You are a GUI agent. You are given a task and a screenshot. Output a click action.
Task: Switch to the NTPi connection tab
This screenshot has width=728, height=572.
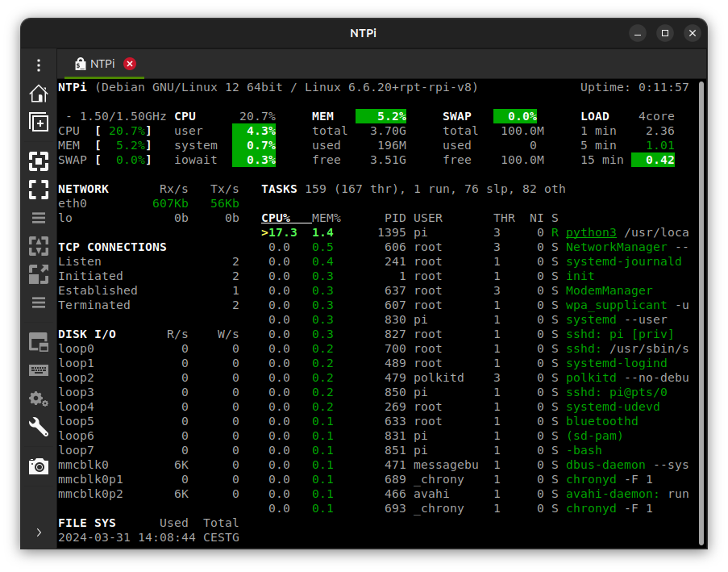tap(101, 64)
